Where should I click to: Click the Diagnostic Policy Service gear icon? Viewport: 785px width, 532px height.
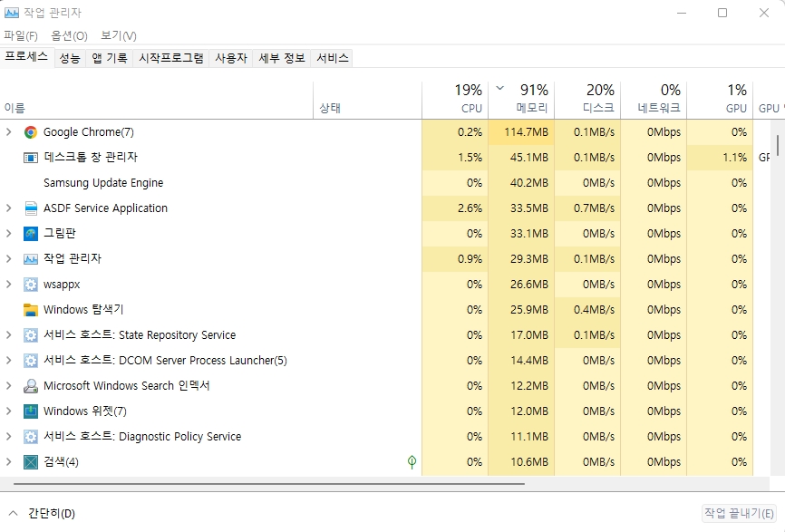31,437
